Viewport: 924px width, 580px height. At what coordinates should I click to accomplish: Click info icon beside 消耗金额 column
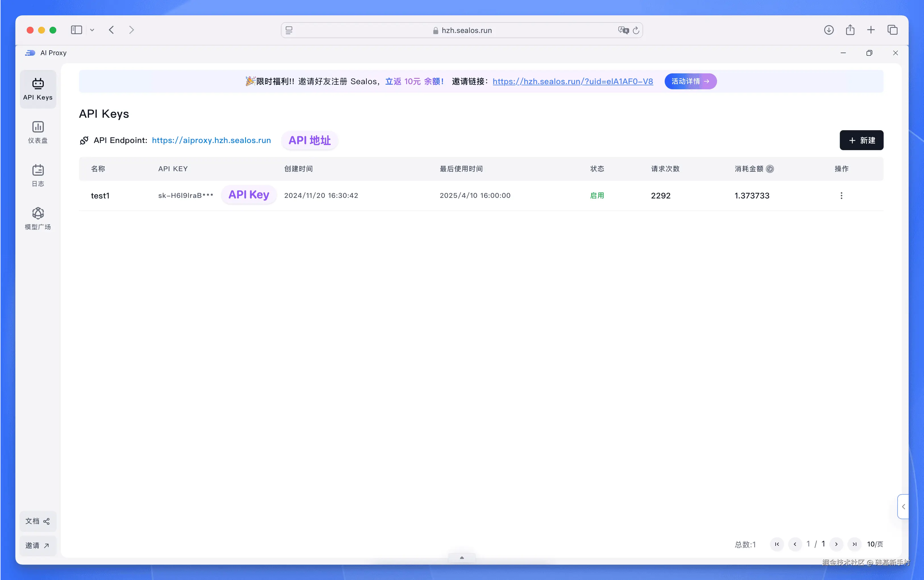click(770, 169)
